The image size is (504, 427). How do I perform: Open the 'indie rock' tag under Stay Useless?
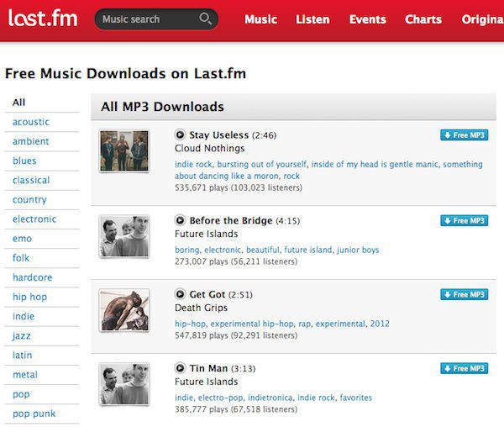tap(193, 164)
